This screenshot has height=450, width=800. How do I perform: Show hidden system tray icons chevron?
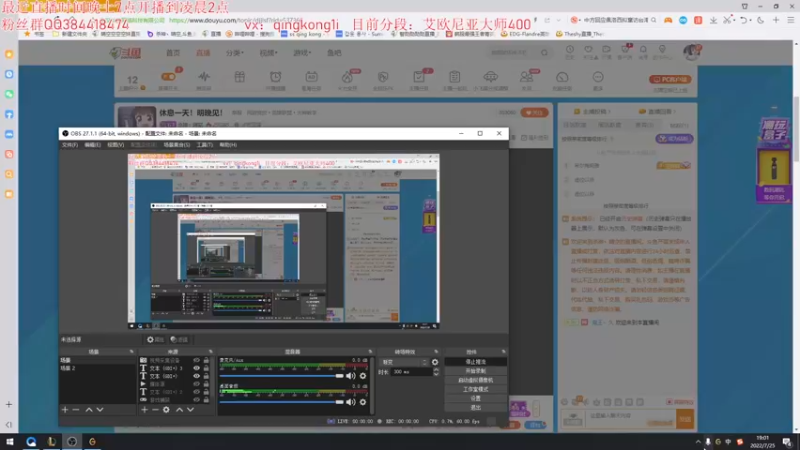tap(698, 442)
